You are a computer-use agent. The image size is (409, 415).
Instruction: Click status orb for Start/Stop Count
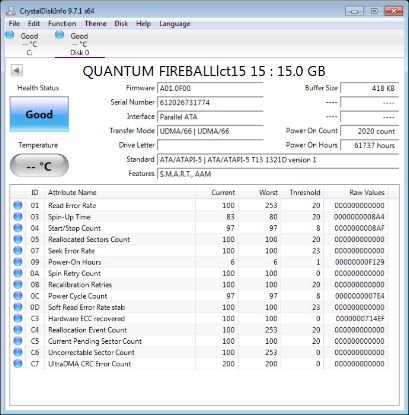click(x=18, y=228)
